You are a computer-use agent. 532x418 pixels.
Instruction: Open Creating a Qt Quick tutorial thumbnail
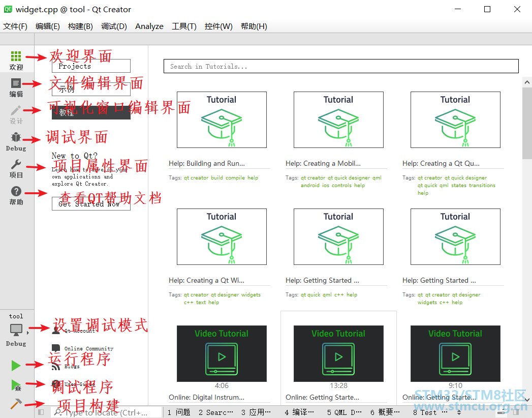(x=455, y=120)
